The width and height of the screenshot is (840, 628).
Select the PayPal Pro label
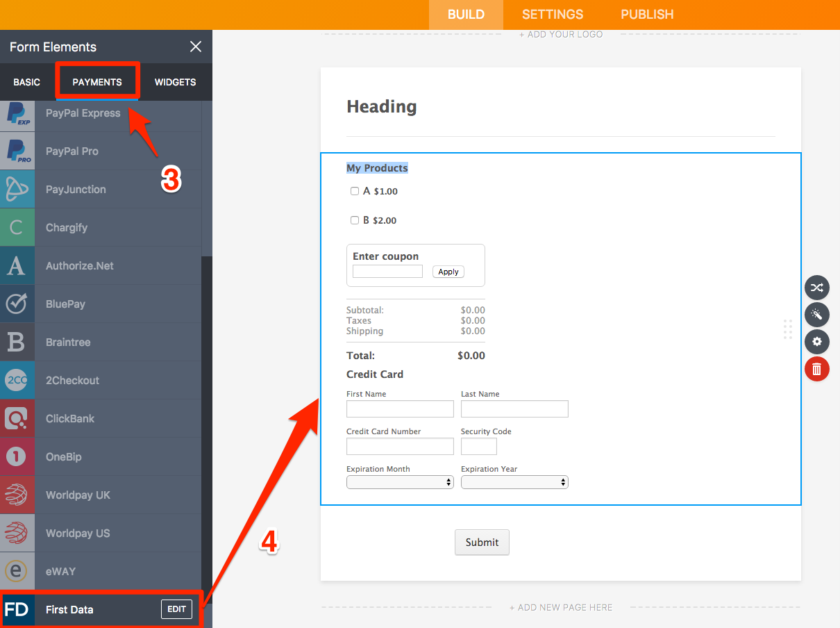72,151
